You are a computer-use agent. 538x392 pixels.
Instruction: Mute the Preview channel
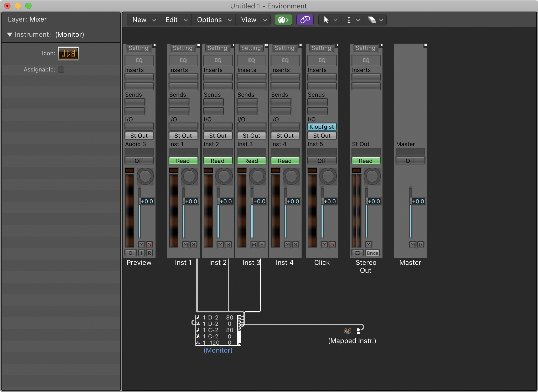point(142,245)
